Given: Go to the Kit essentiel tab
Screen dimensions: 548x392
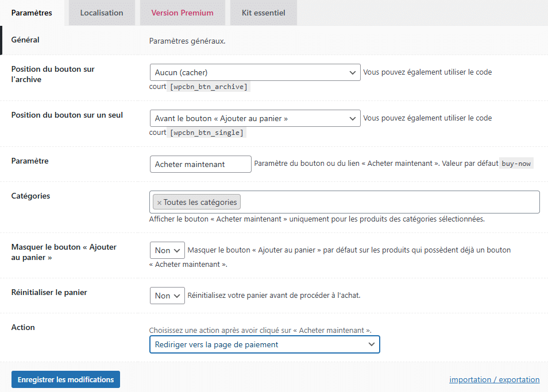Looking at the screenshot, I should point(263,13).
